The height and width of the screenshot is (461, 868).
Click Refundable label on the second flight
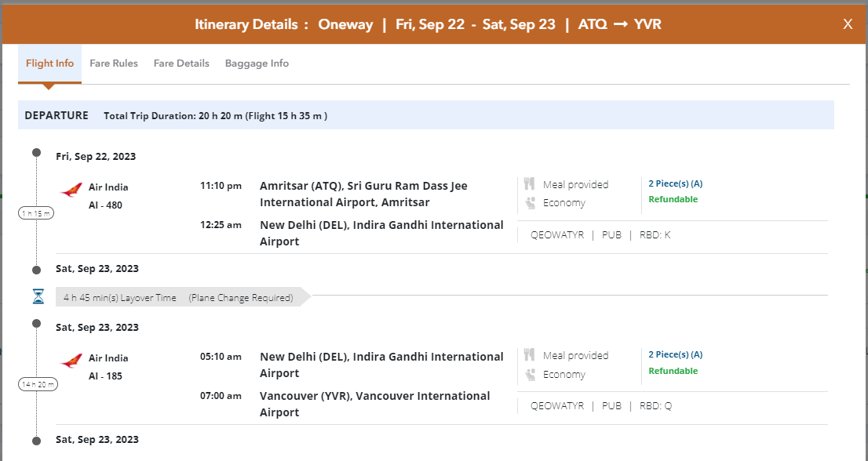click(673, 371)
